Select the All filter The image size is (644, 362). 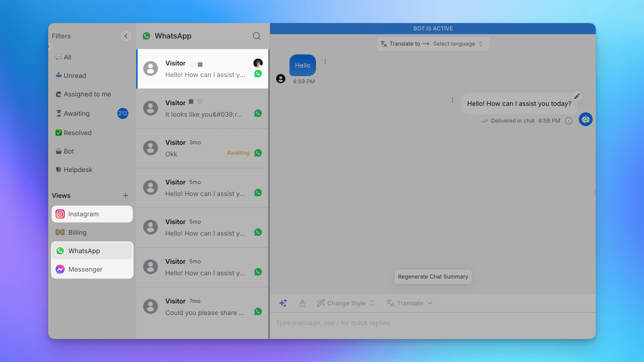point(92,57)
